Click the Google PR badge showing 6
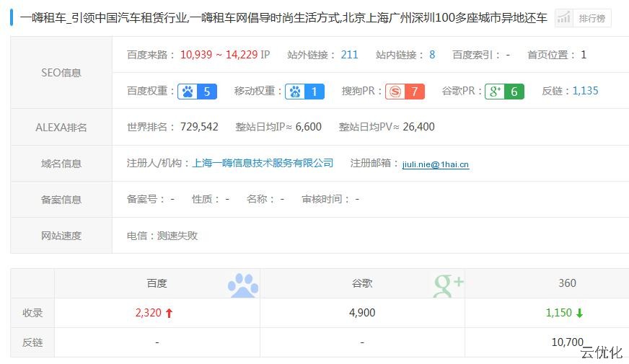 click(503, 92)
